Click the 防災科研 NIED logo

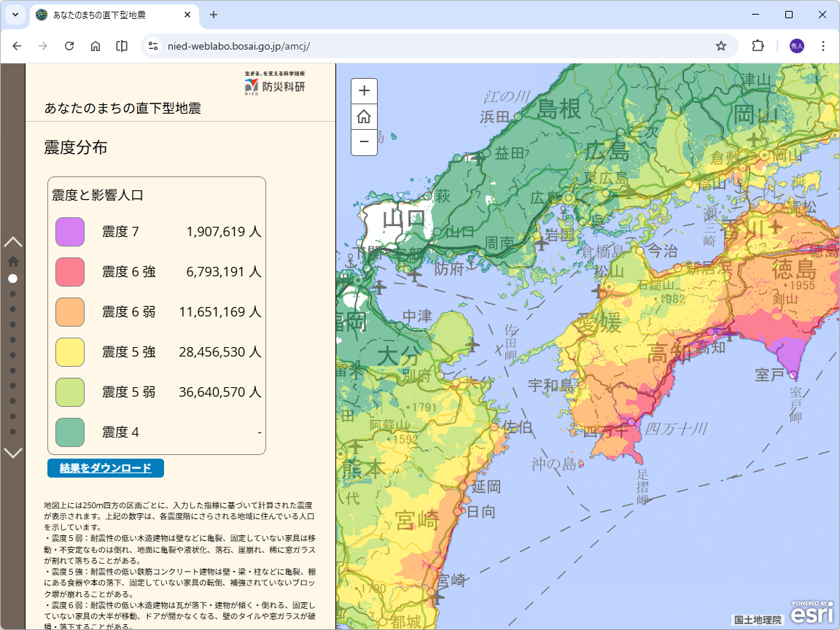point(273,83)
